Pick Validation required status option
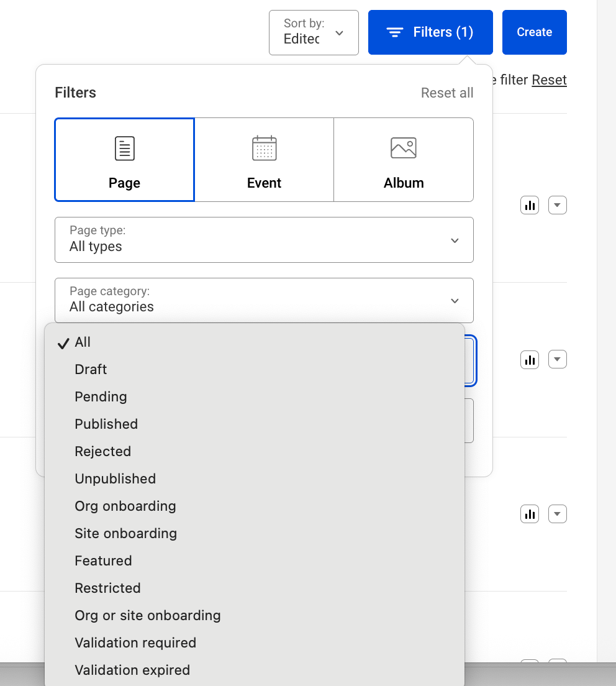The image size is (616, 686). click(135, 643)
